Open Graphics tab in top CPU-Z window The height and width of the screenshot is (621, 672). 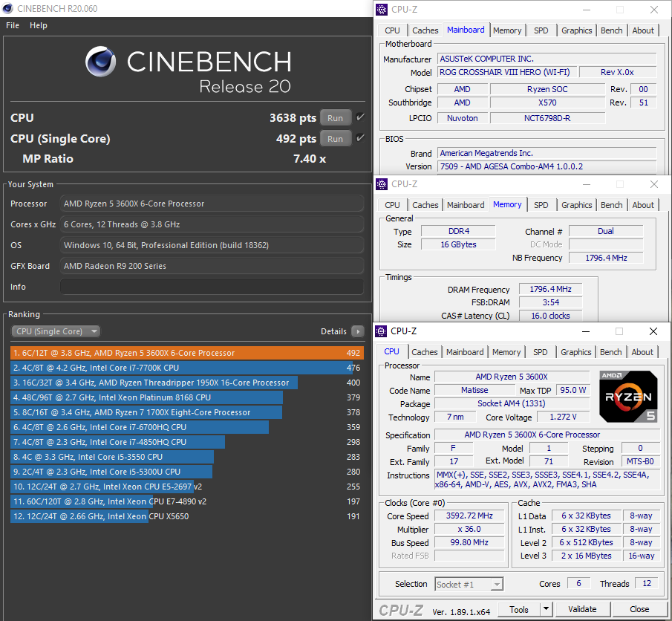(x=576, y=30)
